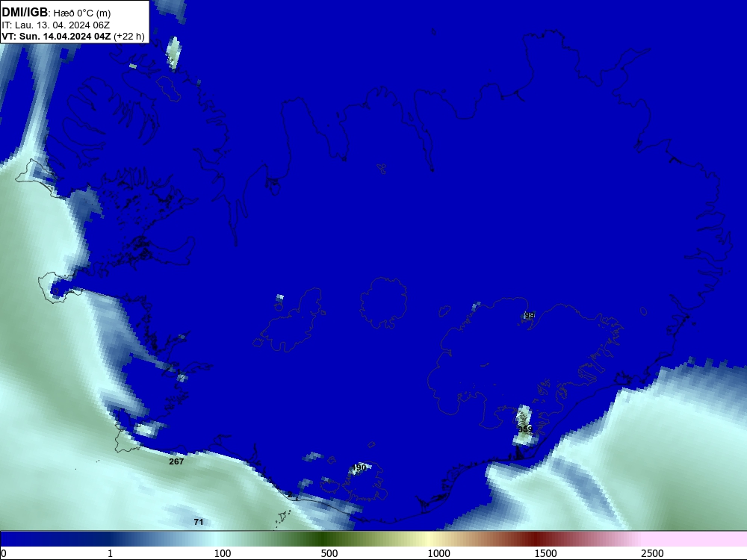The image size is (747, 560).
Task: Click the colorbar tick label 1
Action: [x=110, y=553]
